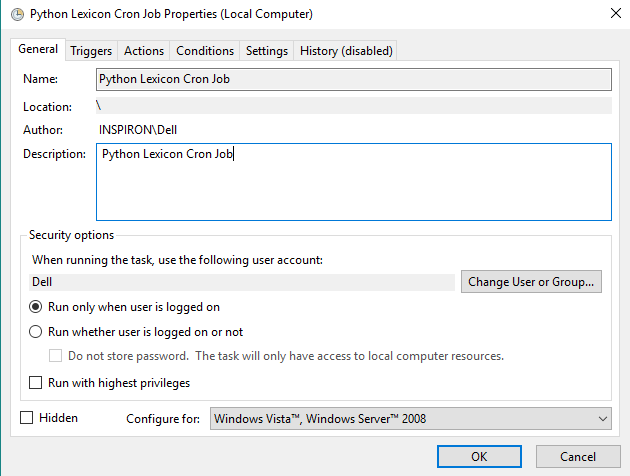Expand the Configure for dropdown

(410, 419)
